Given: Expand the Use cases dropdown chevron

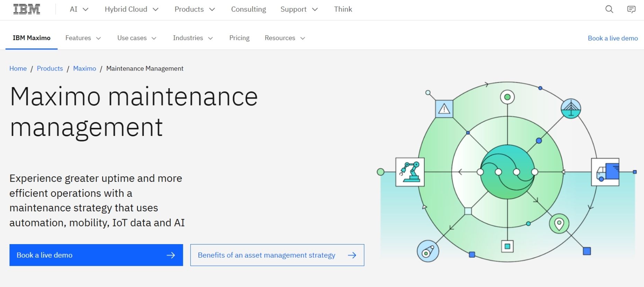Looking at the screenshot, I should (x=154, y=38).
